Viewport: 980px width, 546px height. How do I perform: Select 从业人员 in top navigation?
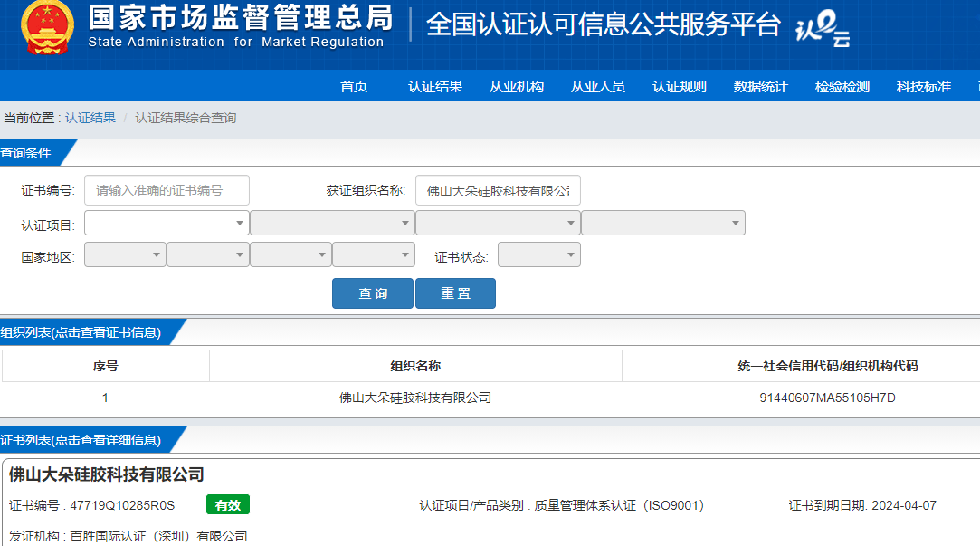[x=598, y=87]
